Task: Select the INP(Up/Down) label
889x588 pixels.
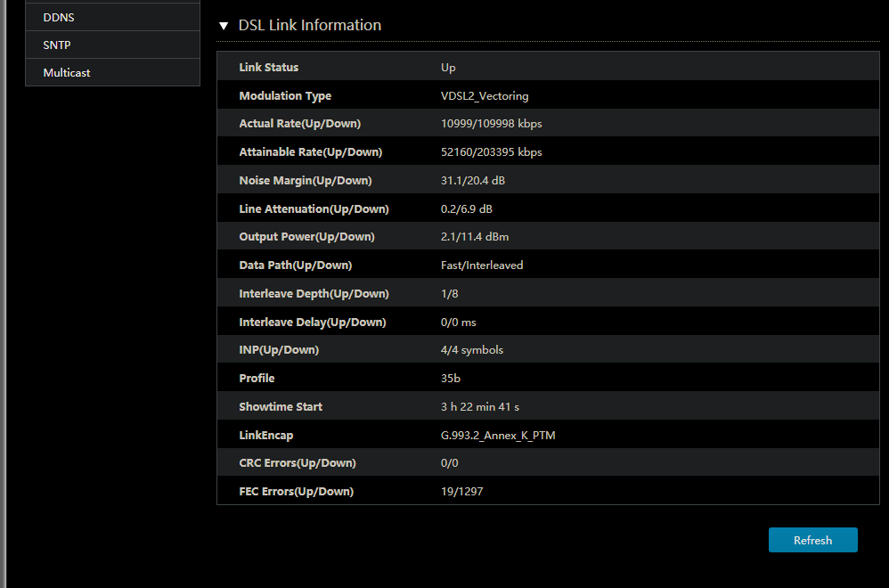Action: pyautogui.click(x=279, y=350)
